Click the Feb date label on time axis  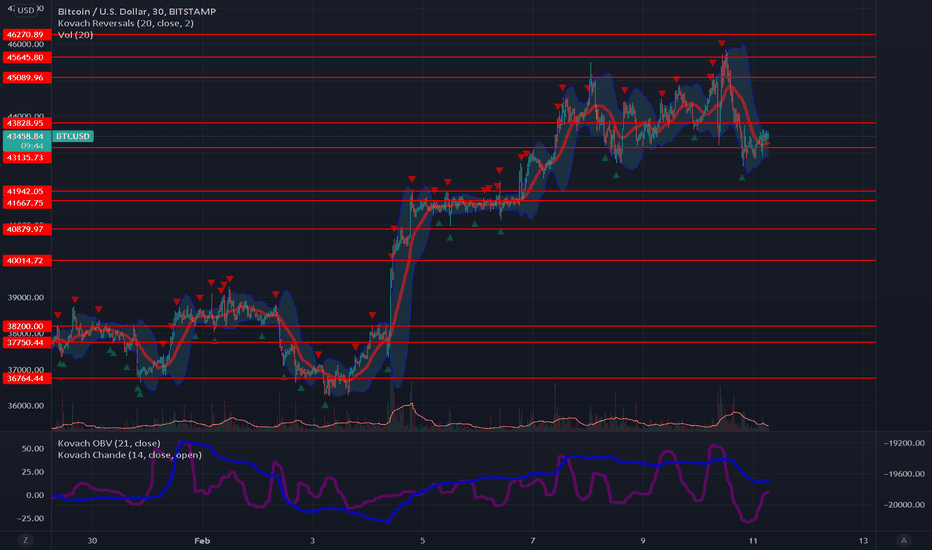(x=202, y=540)
